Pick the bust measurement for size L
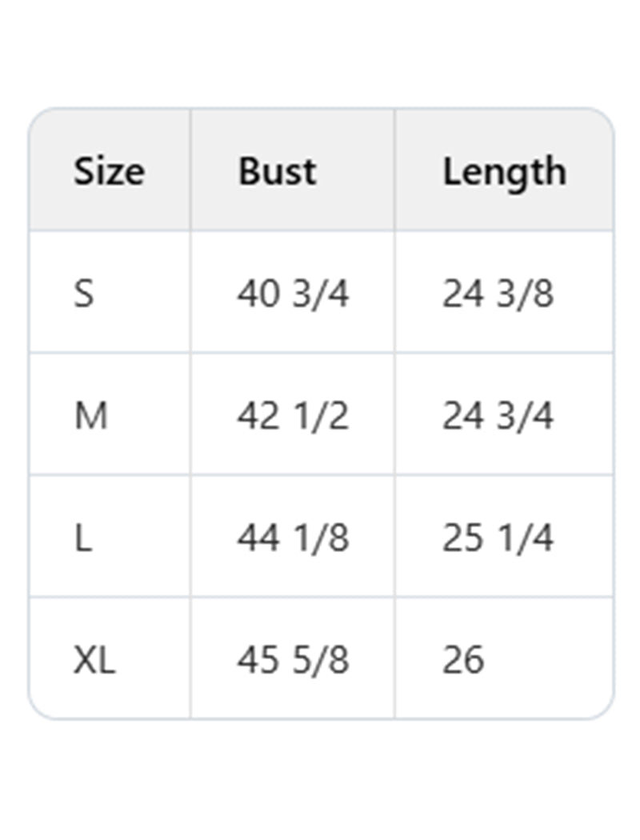The width and height of the screenshot is (640, 840). [x=293, y=538]
